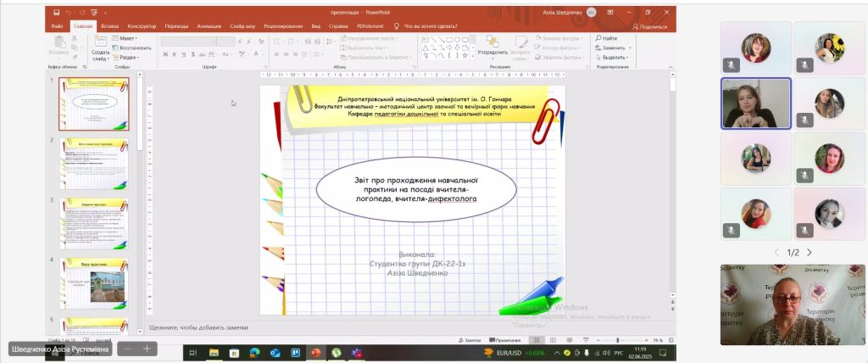Start slideshow from quick access toolbar icon
868x363 pixels.
click(95, 12)
